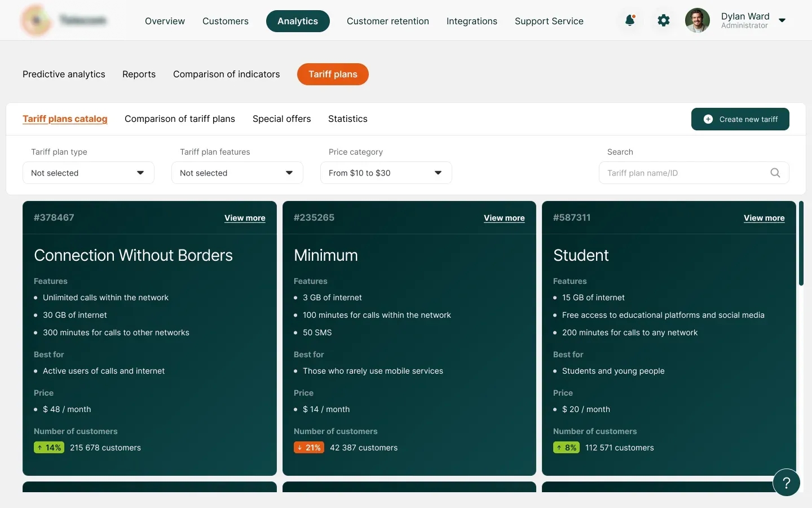Screen dimensions: 812x508
Task: Switch to Comparison of tariff plans tab
Action: 179,119
